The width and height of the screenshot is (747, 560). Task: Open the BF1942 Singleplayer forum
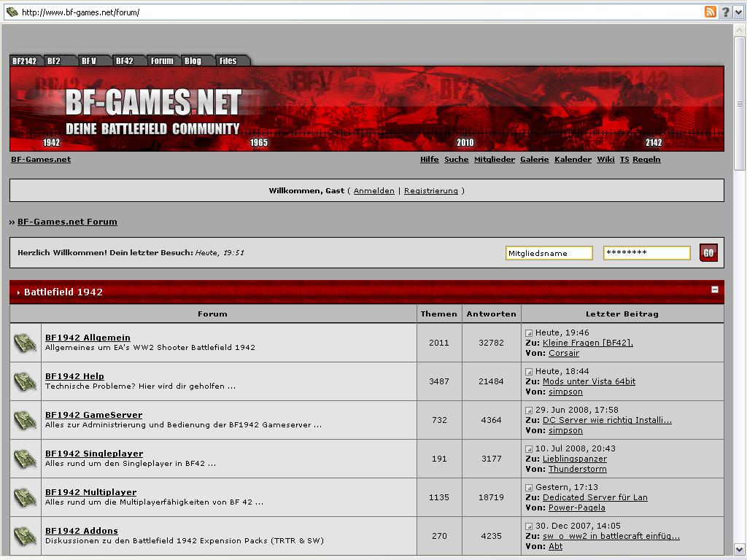94,454
